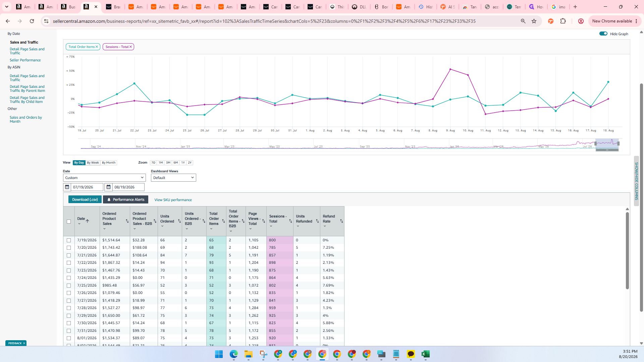Check the row for 7/20/2026

click(69, 248)
